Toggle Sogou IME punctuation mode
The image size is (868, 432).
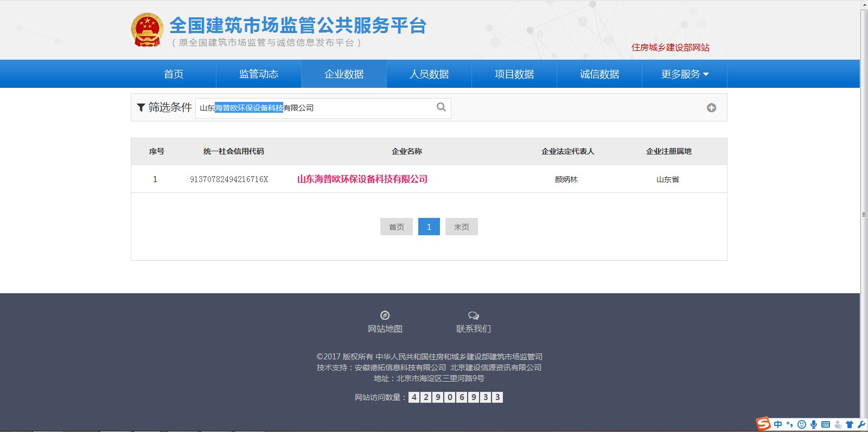point(789,424)
